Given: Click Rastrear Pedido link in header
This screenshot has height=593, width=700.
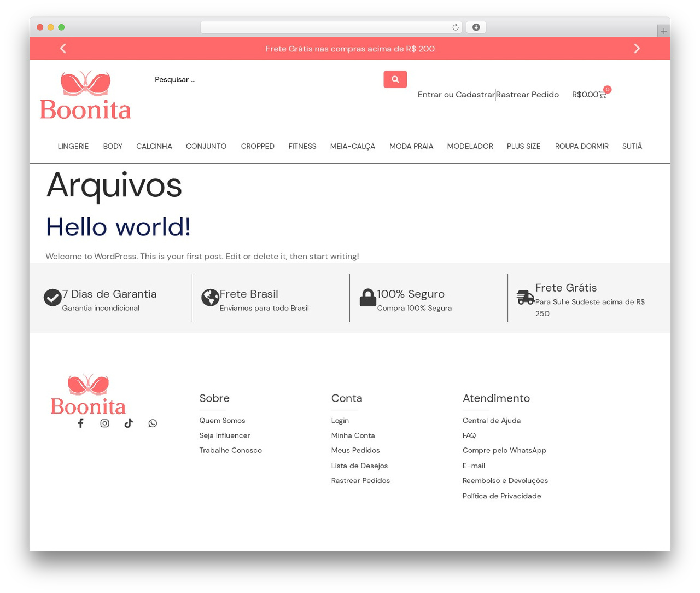Looking at the screenshot, I should [x=527, y=95].
